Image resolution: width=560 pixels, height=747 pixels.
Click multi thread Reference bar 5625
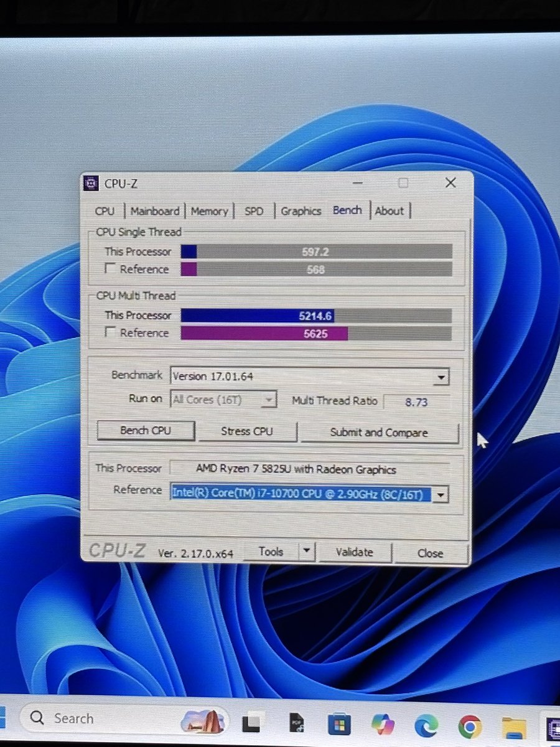[316, 333]
